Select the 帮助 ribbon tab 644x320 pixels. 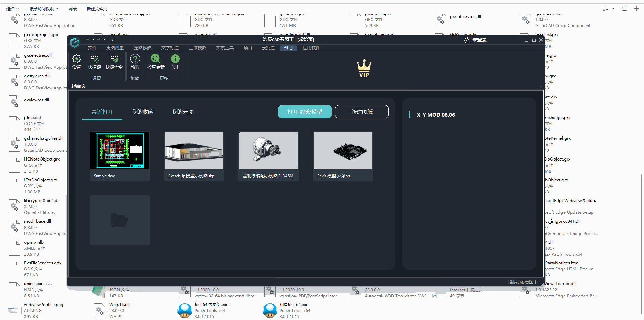(x=288, y=48)
